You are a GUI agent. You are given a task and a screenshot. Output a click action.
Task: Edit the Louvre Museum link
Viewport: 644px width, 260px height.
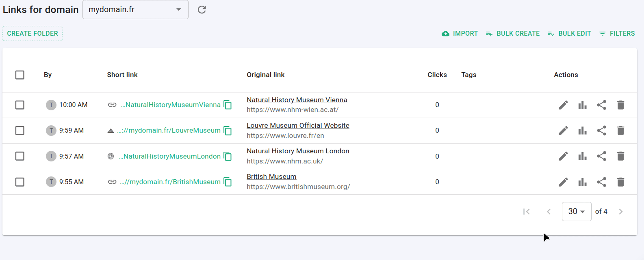pyautogui.click(x=563, y=131)
